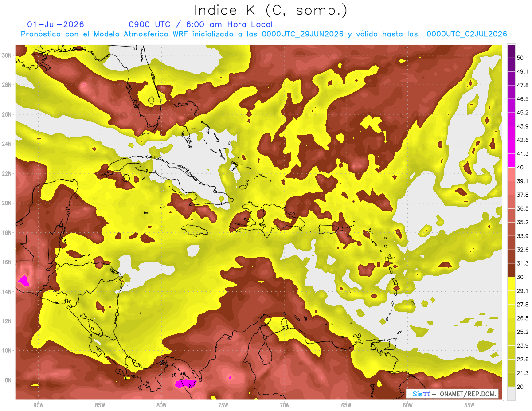Screen dimensions: 532x411
Task: Click the colorbar label '47.8'
Action: 522,85
